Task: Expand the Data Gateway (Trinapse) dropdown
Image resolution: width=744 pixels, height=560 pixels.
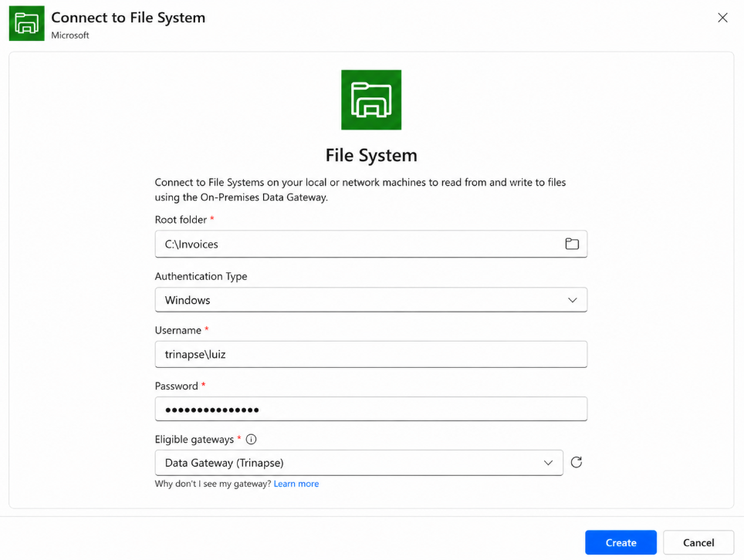Action: pos(359,463)
